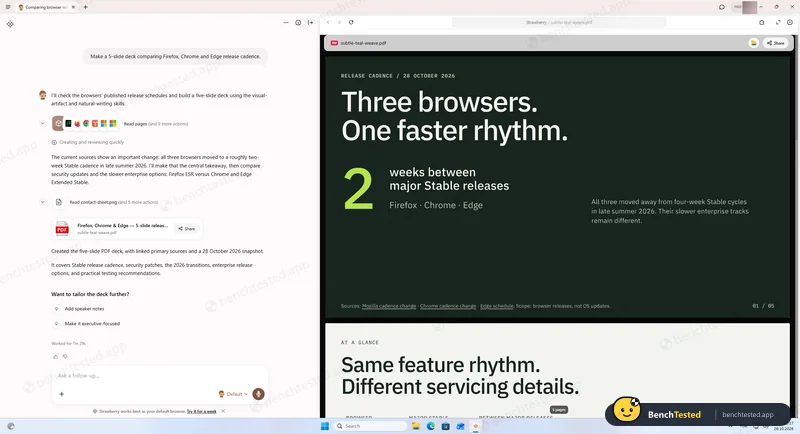Go back in the preview pane
Viewport: 800px width, 434px height.
point(328,22)
